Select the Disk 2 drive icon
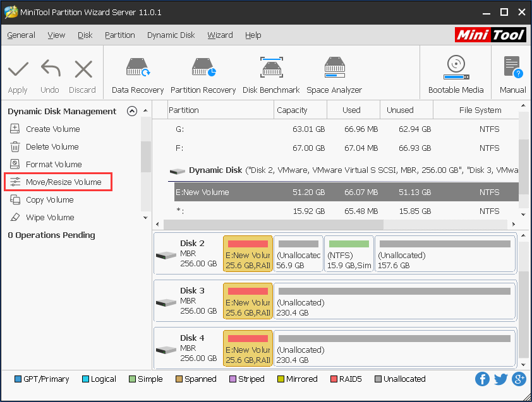 166,255
